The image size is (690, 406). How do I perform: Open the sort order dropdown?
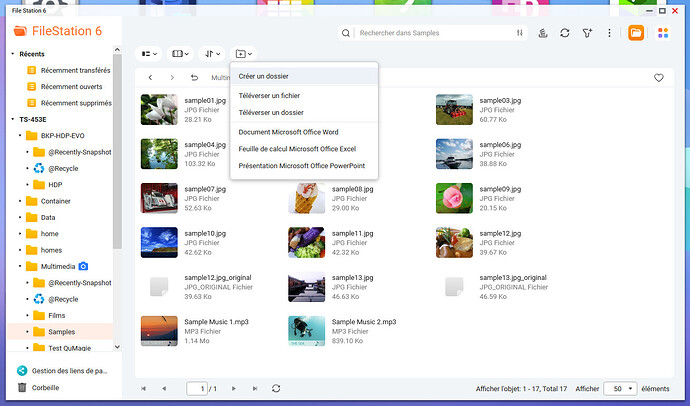212,53
